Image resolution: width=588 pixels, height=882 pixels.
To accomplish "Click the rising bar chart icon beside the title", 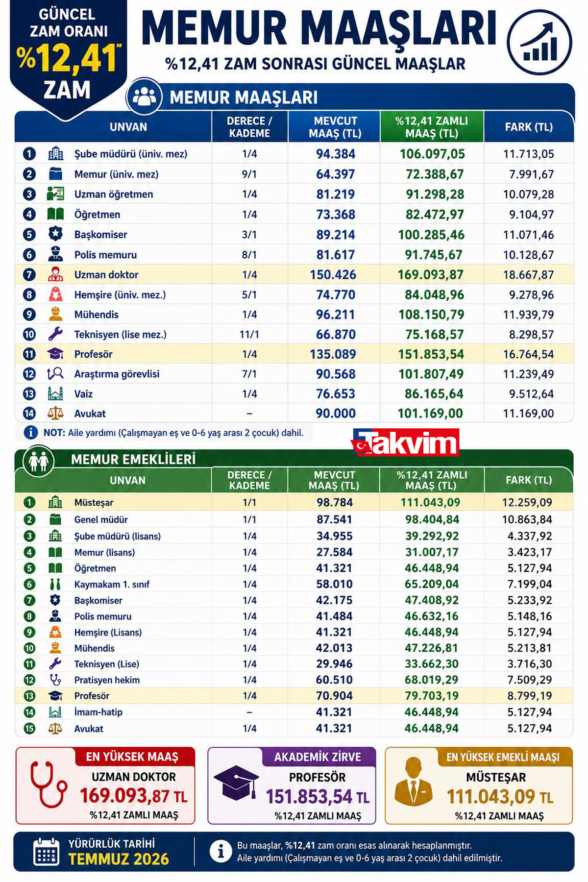I will point(539,42).
